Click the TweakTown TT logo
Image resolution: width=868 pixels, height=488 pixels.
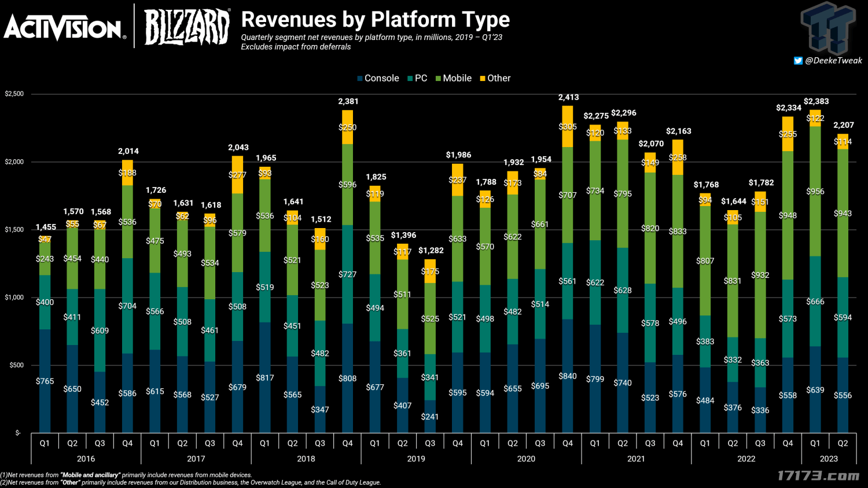click(x=829, y=27)
